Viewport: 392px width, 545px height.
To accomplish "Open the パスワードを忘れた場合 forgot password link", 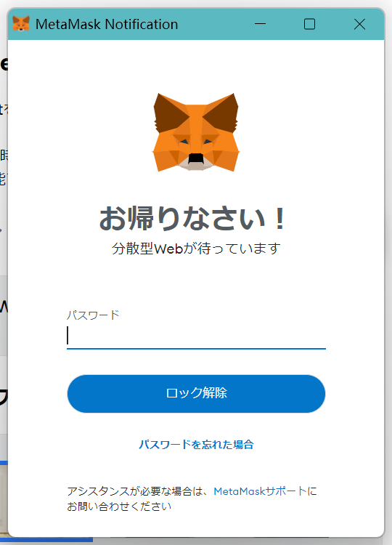I will pos(196,445).
